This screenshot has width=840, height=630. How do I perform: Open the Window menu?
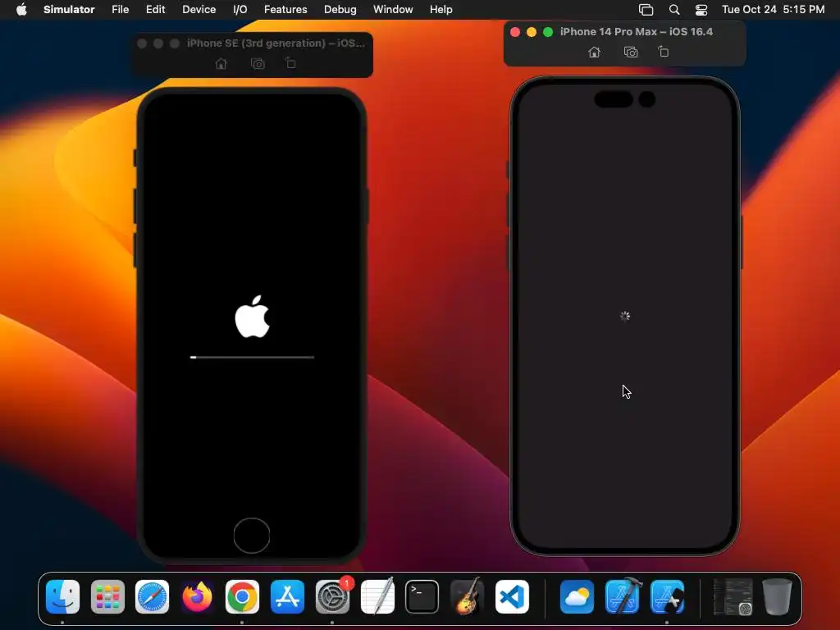[x=393, y=9]
